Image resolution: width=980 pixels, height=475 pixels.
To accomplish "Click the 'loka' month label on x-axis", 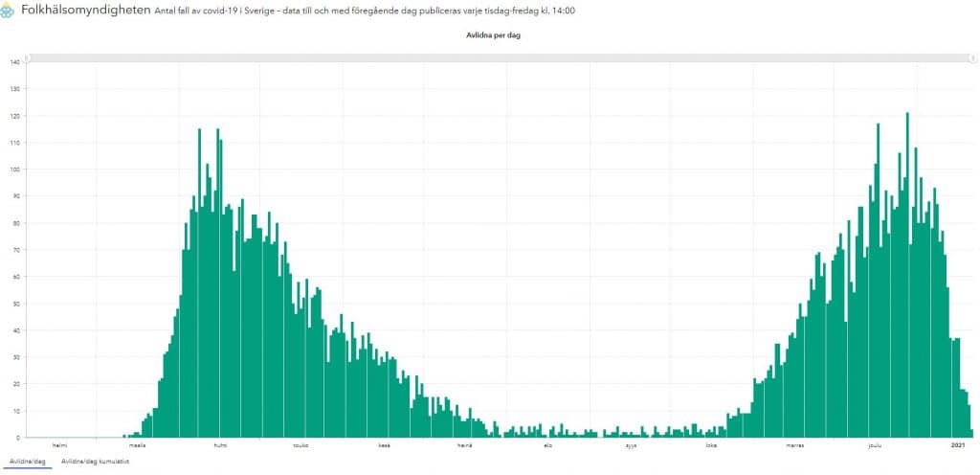I will (711, 445).
